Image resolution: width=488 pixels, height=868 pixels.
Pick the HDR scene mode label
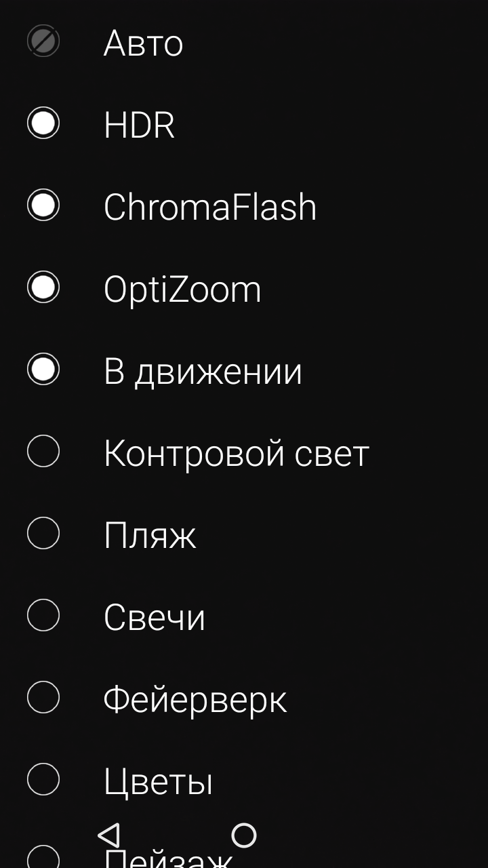139,125
